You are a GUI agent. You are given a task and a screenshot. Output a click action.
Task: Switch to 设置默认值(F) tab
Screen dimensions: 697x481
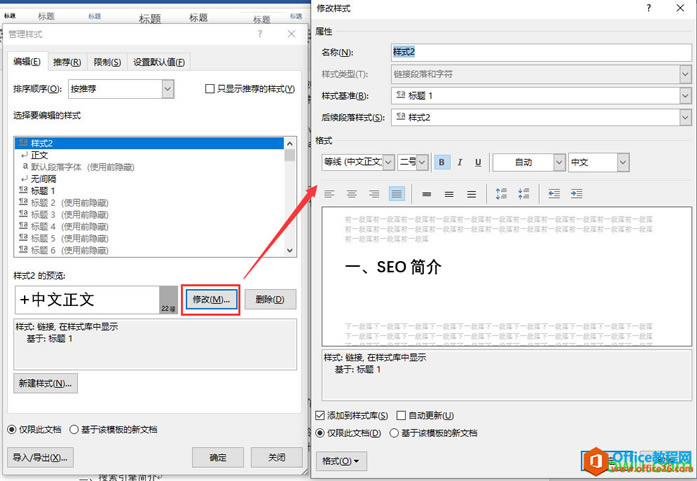point(159,62)
